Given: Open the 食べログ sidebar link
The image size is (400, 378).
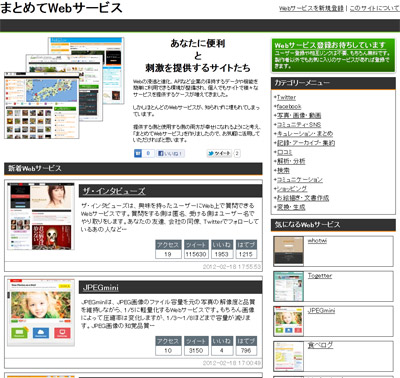Looking at the screenshot, I should pos(320,345).
